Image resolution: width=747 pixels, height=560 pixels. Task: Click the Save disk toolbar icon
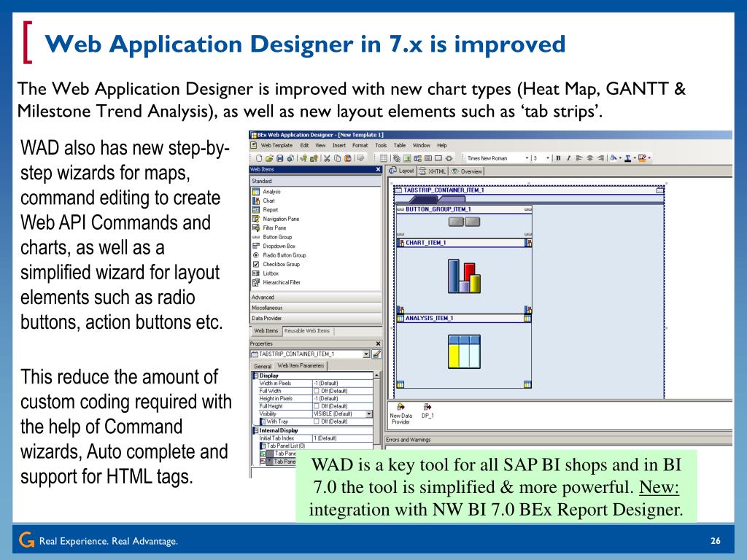click(279, 158)
